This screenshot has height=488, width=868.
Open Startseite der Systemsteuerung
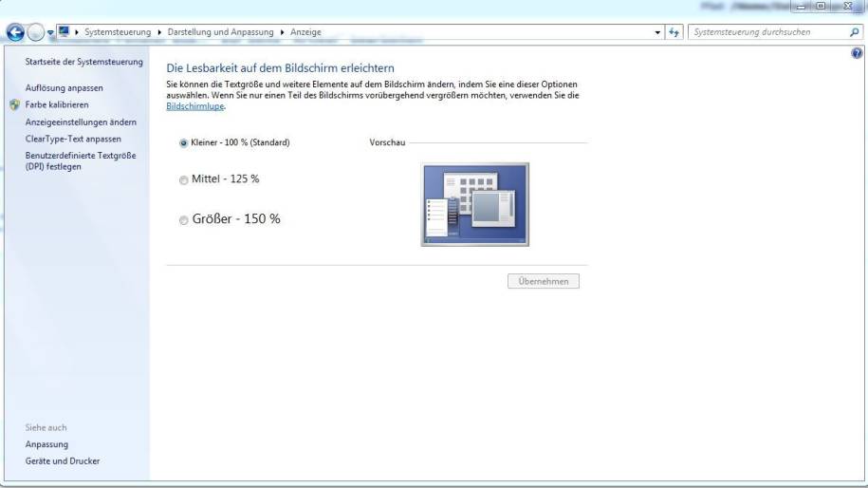pyautogui.click(x=83, y=62)
